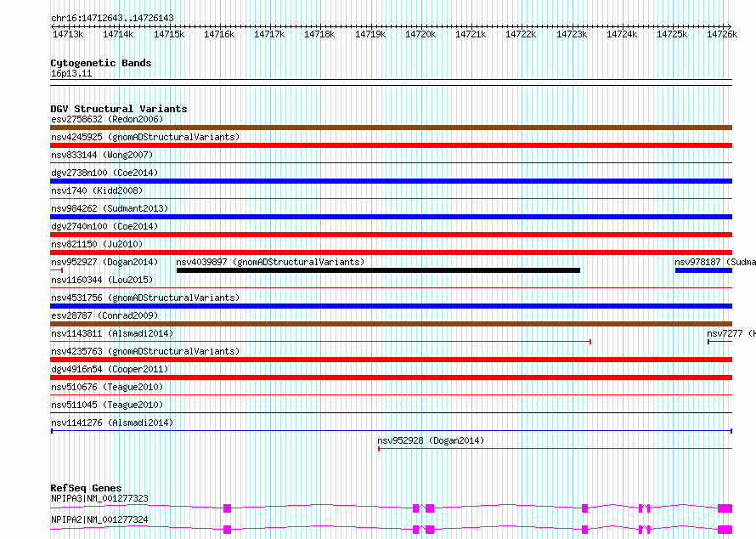Open NPIPA2|NM_001277324 gene label
This screenshot has width=756, height=539.
[99, 519]
